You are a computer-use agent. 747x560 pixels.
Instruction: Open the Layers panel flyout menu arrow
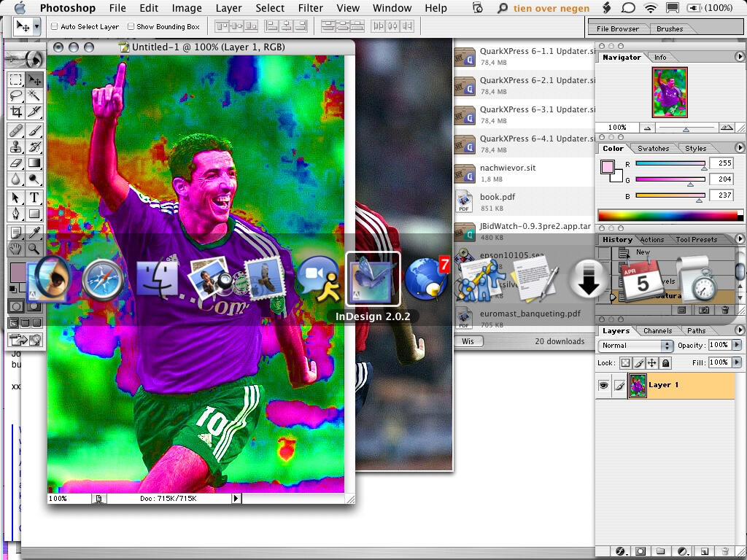pyautogui.click(x=740, y=330)
